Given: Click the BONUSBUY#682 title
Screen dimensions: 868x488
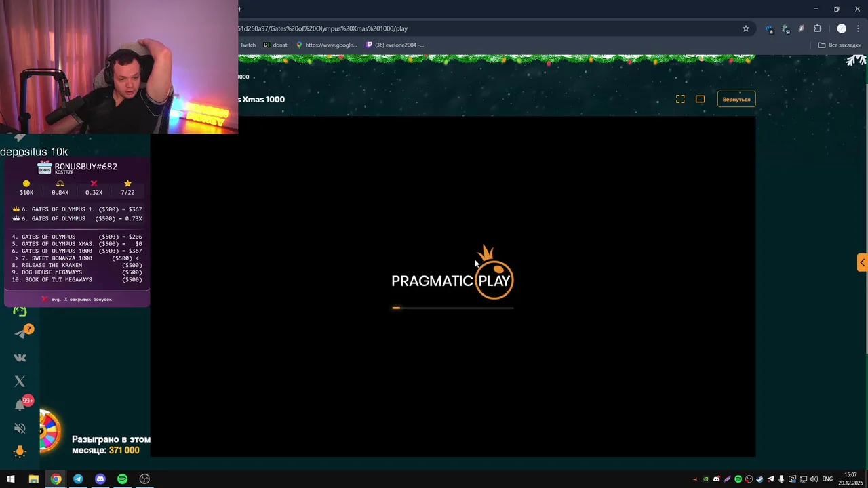Looking at the screenshot, I should pyautogui.click(x=86, y=166).
